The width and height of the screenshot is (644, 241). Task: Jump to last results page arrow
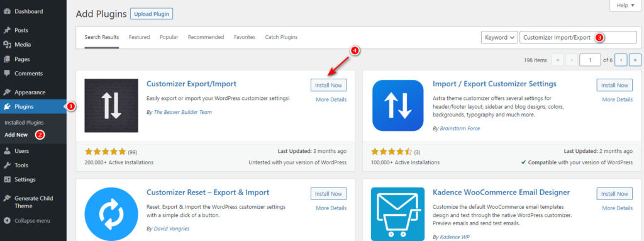pos(635,60)
